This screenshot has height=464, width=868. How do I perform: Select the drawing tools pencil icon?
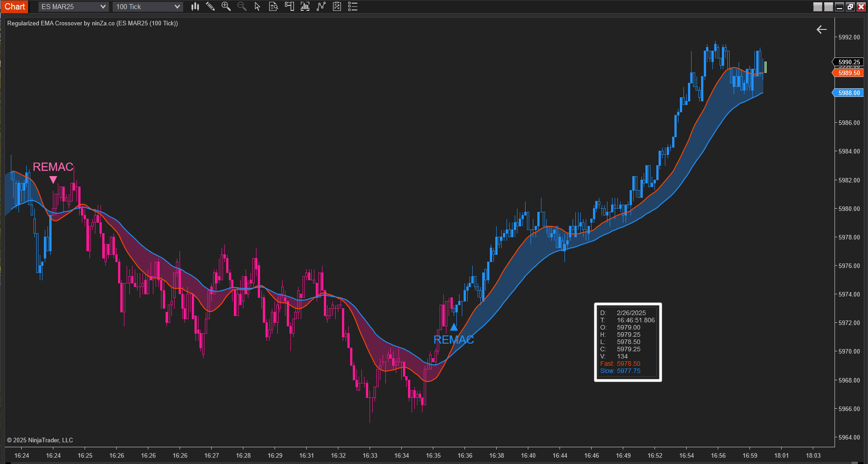(210, 6)
